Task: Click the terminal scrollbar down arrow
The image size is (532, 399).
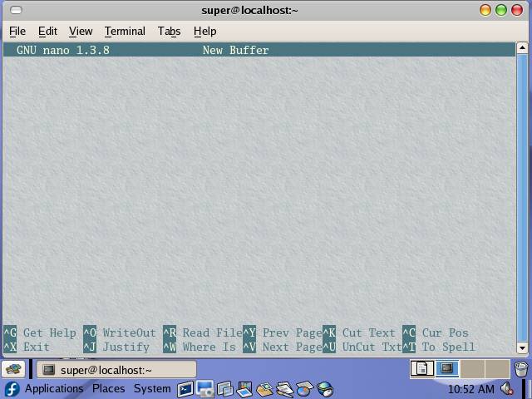Action: tap(522, 348)
